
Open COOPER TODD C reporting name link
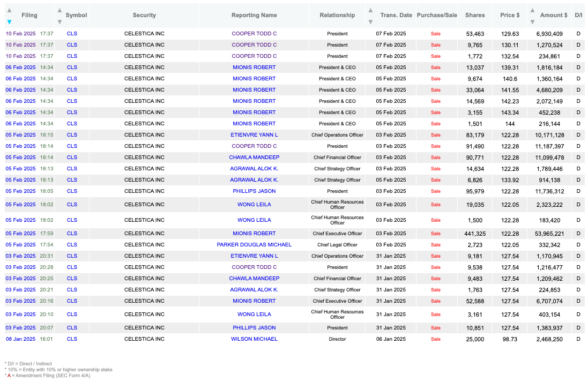[x=254, y=33]
